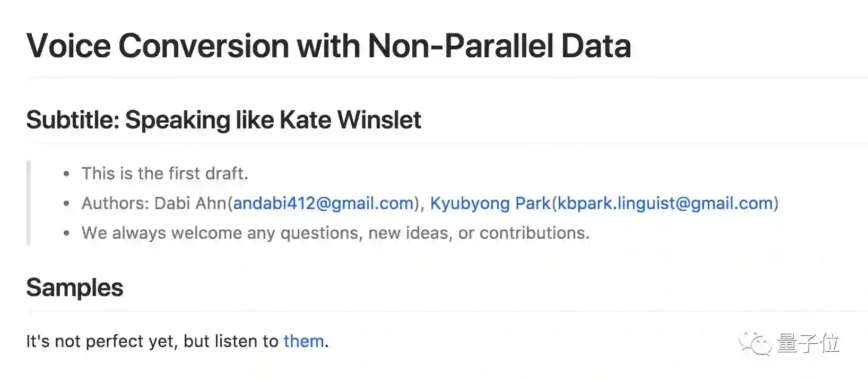The image size is (868, 381).
Task: Click the WeChat logo watermark icon
Action: (x=755, y=343)
